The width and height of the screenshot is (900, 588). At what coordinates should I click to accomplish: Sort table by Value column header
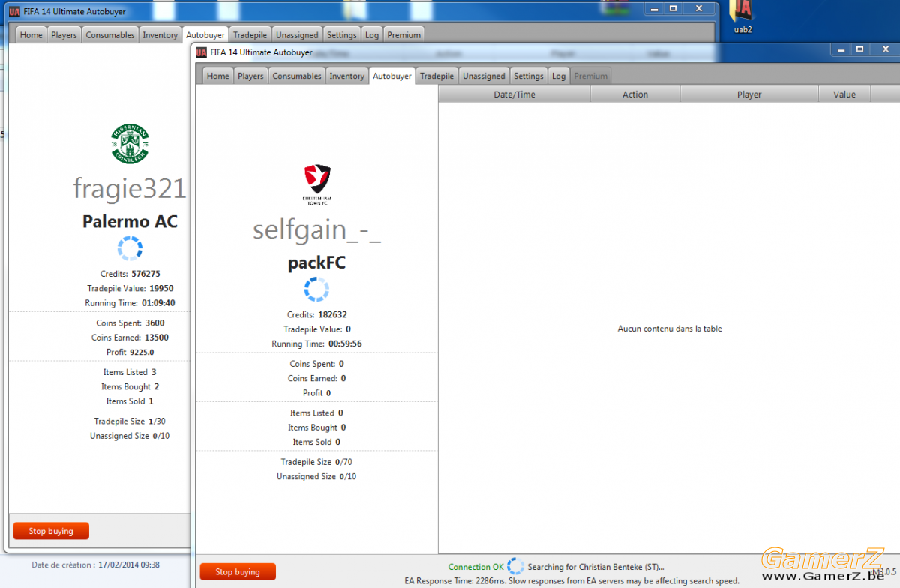tap(844, 94)
